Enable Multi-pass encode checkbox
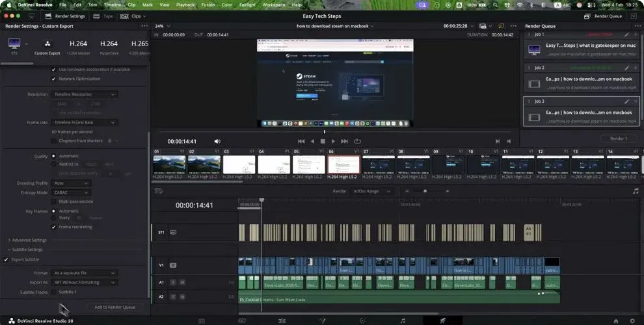Image resolution: width=644 pixels, height=325 pixels. tap(53, 201)
